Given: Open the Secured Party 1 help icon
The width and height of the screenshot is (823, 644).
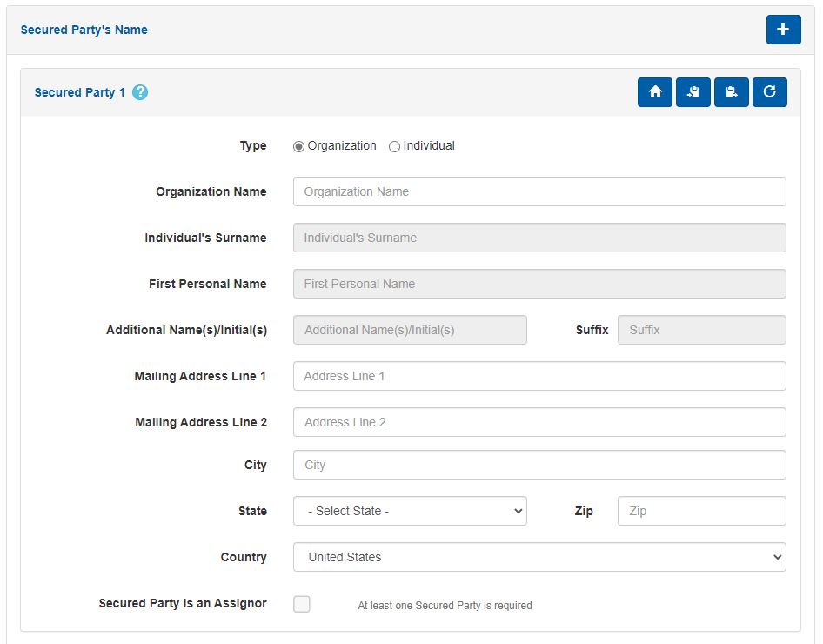Looking at the screenshot, I should [140, 92].
